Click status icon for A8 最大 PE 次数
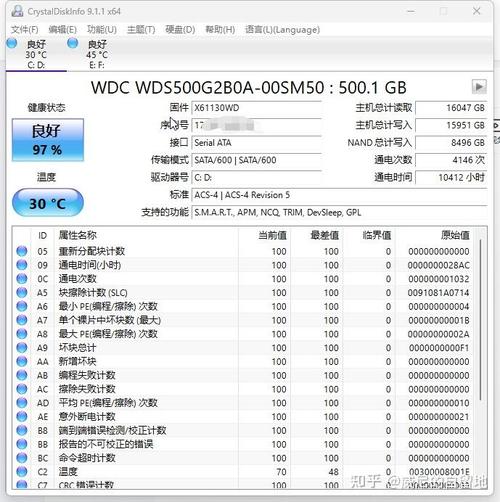 [x=22, y=334]
